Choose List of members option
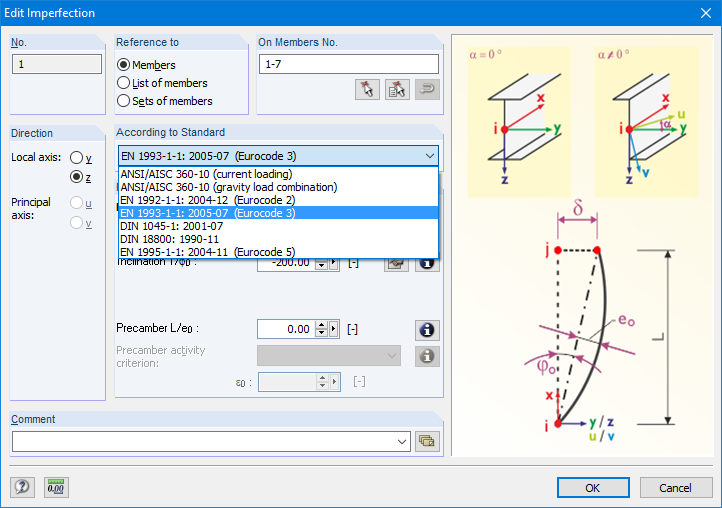The width and height of the screenshot is (722, 508). (x=123, y=83)
